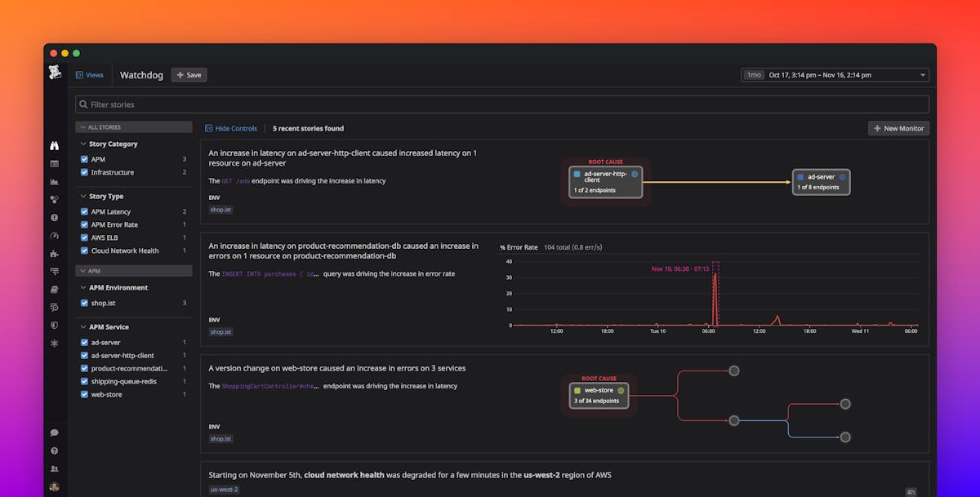Uncheck the APM Latency story type filter
The image size is (980, 497).
pos(84,211)
